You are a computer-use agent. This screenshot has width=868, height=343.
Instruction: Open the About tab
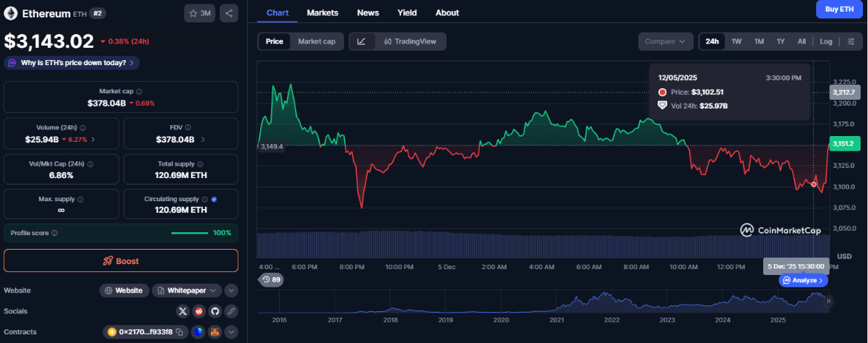(x=447, y=13)
